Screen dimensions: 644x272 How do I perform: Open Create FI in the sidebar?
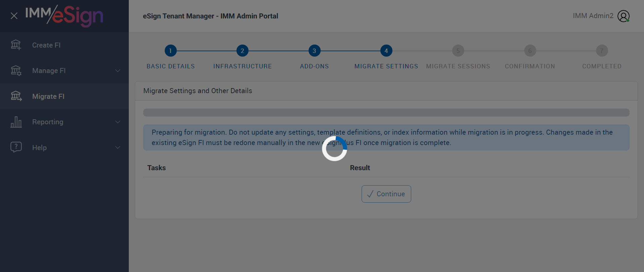(46, 45)
